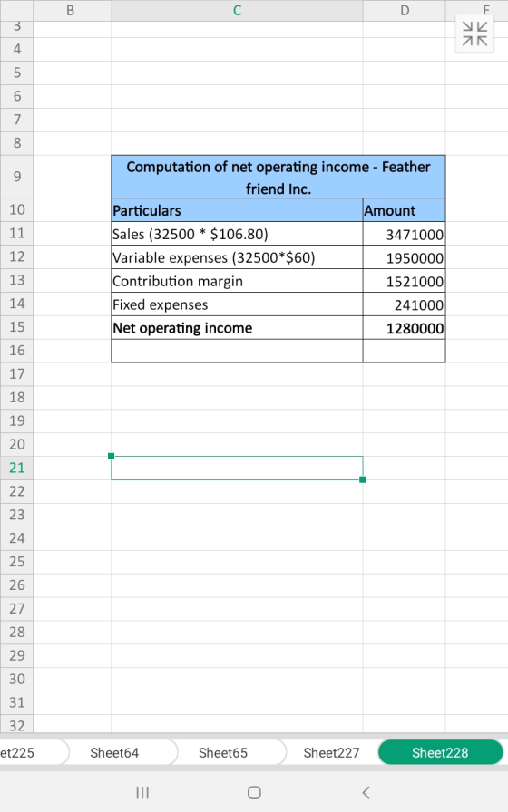Tap the Android back arrow
The width and height of the screenshot is (508, 812).
366,792
